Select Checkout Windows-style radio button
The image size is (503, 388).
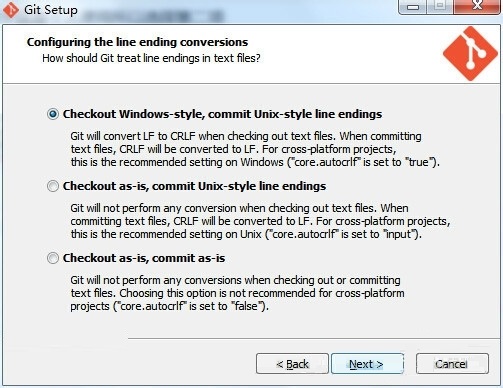(53, 114)
